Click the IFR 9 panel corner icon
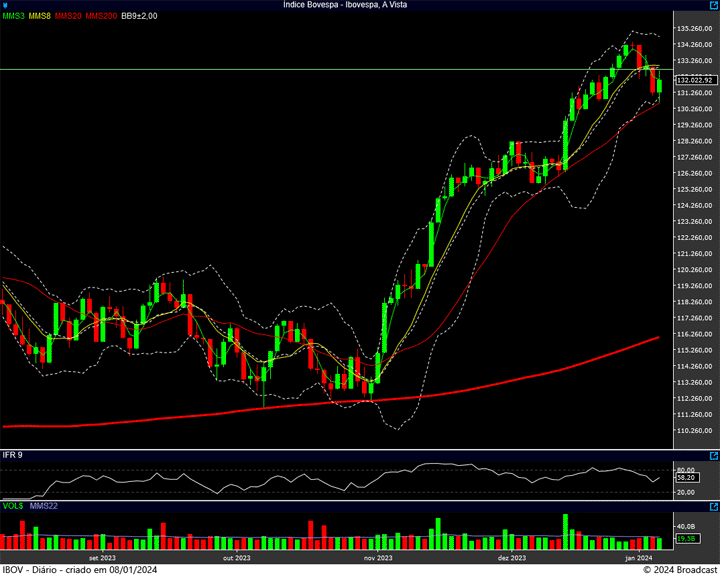720x575 pixels. (713, 454)
